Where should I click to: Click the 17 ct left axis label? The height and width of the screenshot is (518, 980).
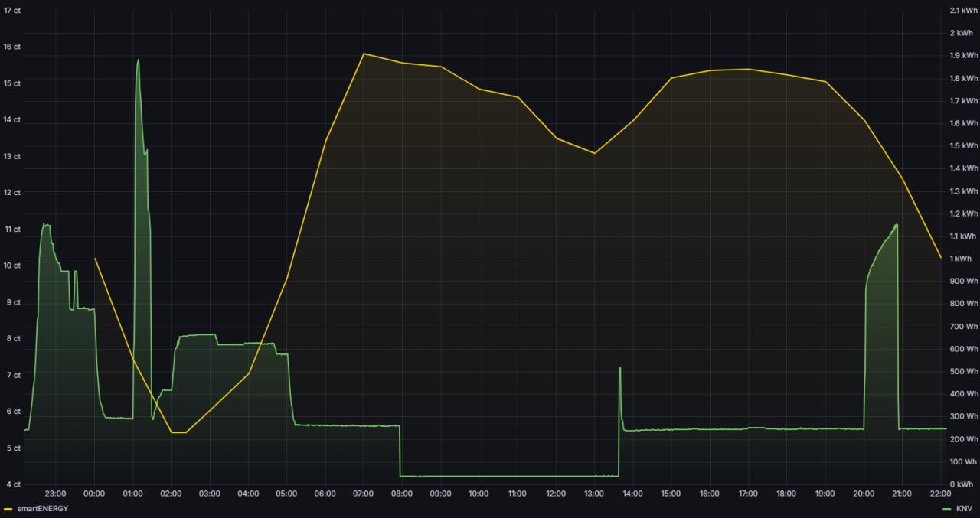(x=12, y=10)
